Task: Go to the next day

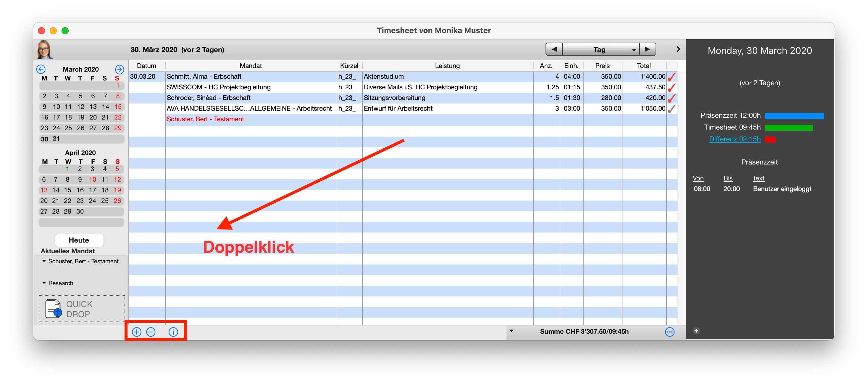Action: (x=647, y=49)
